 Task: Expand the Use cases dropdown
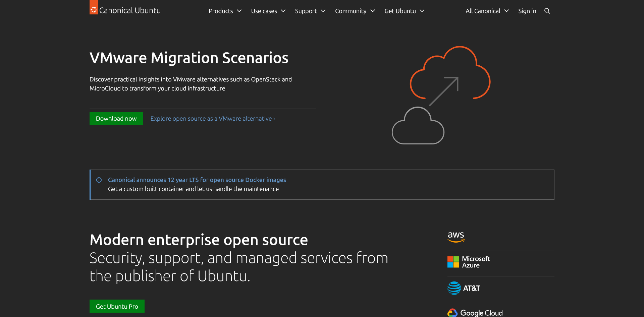coord(268,11)
